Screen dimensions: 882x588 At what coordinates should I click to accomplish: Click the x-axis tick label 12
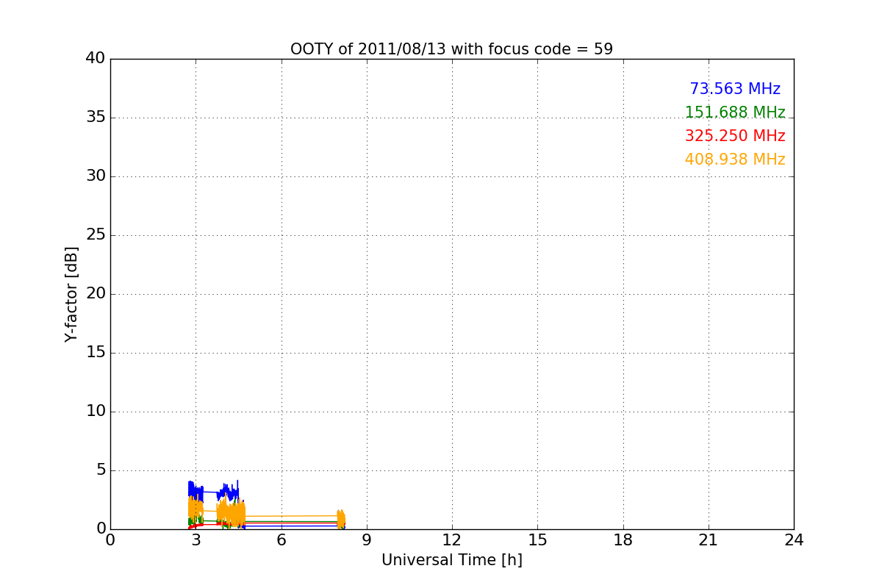tap(452, 540)
